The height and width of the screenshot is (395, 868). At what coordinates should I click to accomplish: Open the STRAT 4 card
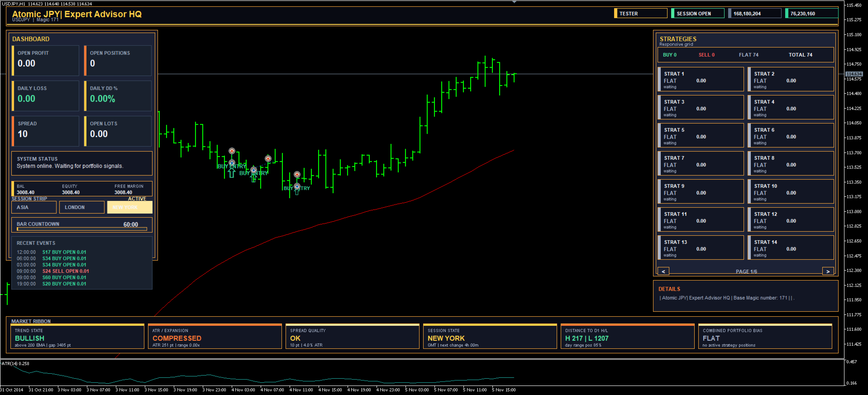pos(791,107)
